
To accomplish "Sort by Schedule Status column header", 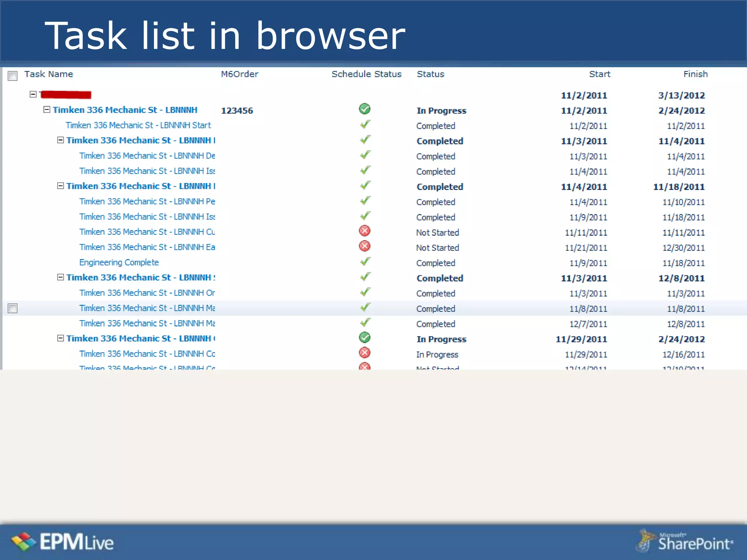I will tap(367, 74).
